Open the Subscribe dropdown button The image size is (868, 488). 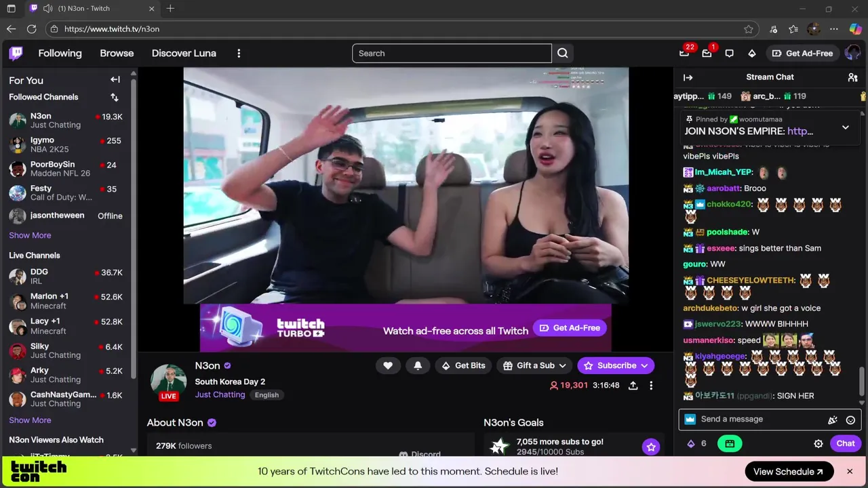click(616, 365)
